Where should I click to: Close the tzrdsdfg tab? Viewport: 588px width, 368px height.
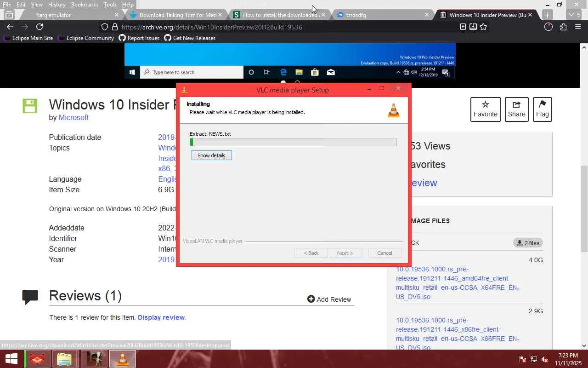(426, 15)
